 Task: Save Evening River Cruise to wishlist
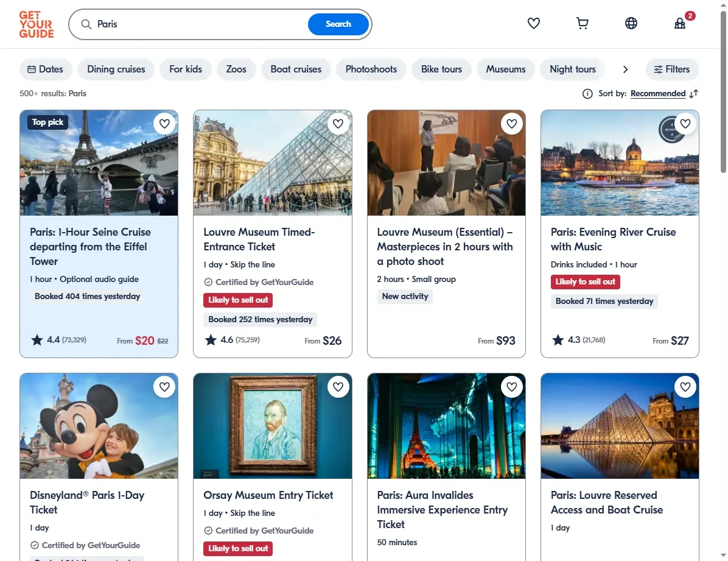tap(685, 124)
